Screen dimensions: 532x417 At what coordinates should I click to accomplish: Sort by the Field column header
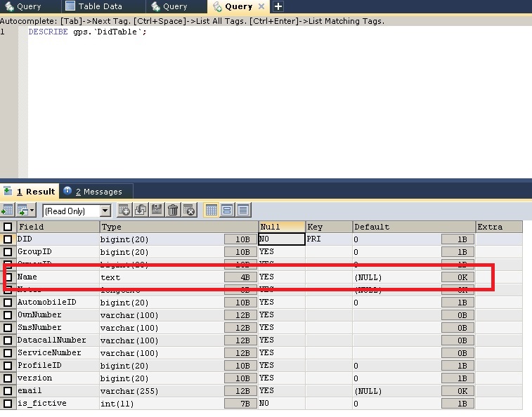(58, 227)
